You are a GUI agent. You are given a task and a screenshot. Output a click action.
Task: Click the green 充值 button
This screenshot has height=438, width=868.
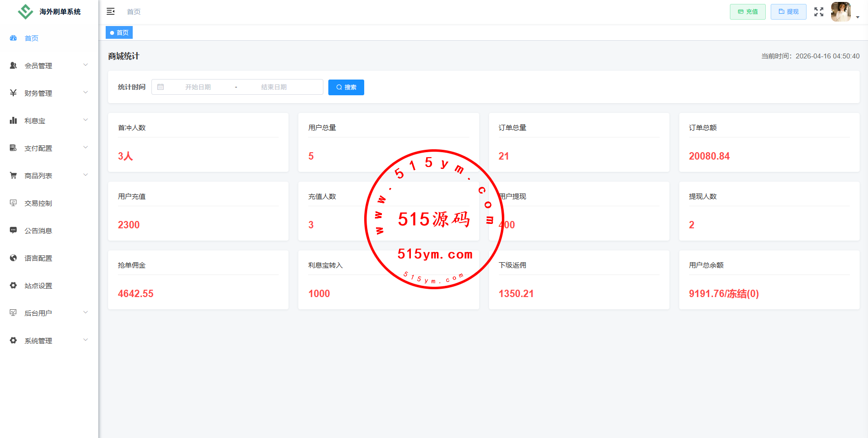tap(748, 12)
